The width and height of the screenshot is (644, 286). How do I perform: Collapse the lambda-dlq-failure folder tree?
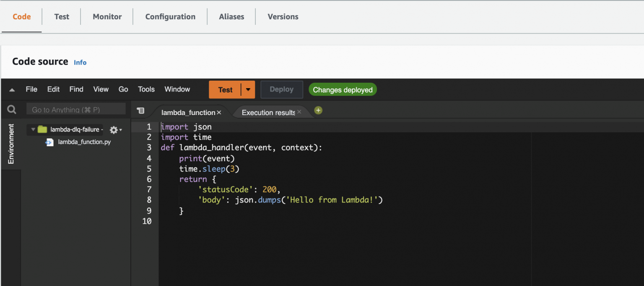[33, 129]
